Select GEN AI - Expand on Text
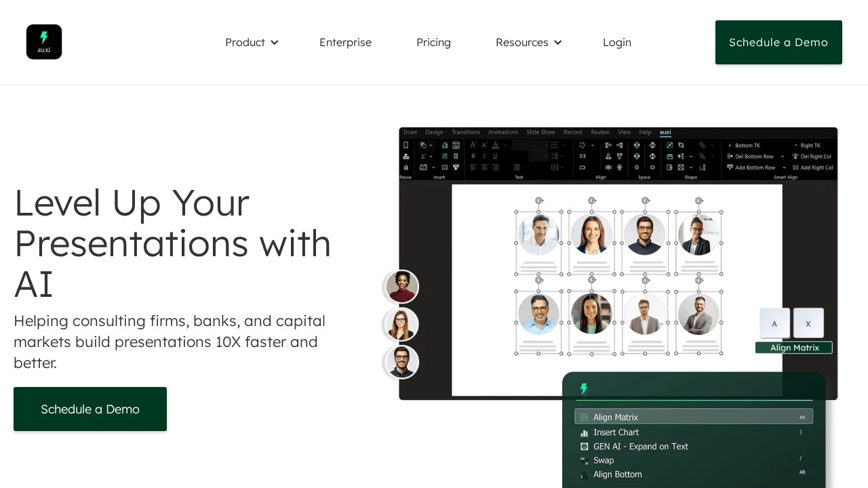The width and height of the screenshot is (868, 488). click(640, 447)
